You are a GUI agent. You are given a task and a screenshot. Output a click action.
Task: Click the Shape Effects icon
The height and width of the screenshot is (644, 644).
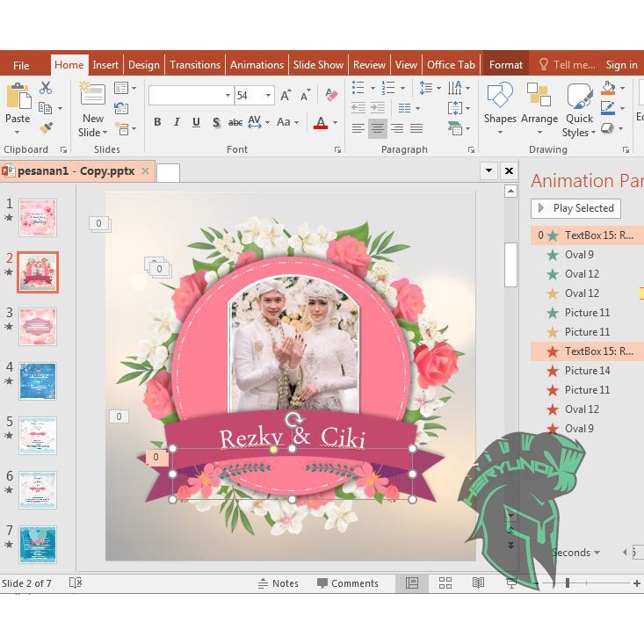pyautogui.click(x=607, y=128)
